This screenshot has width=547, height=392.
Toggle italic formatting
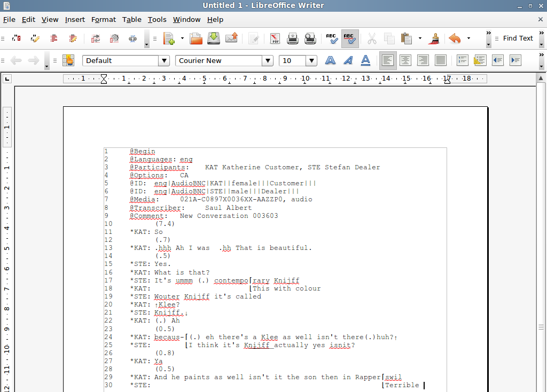click(348, 60)
